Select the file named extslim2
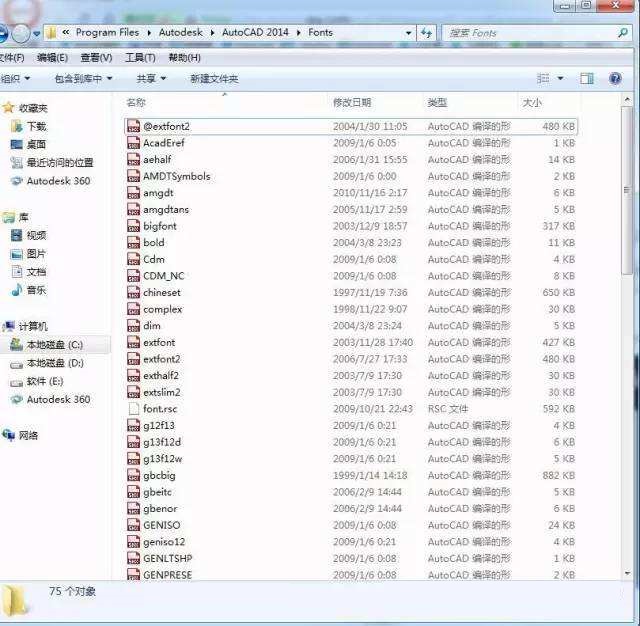The height and width of the screenshot is (626, 640). (162, 392)
